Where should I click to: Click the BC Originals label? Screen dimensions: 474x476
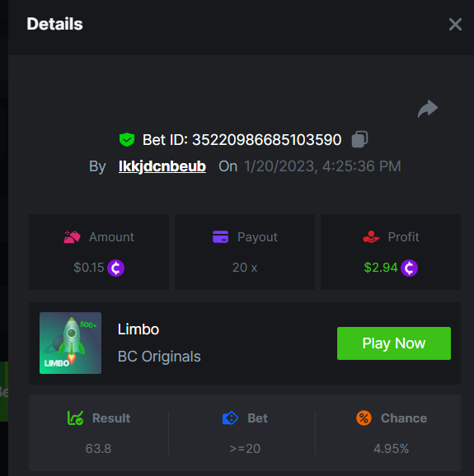[159, 357]
